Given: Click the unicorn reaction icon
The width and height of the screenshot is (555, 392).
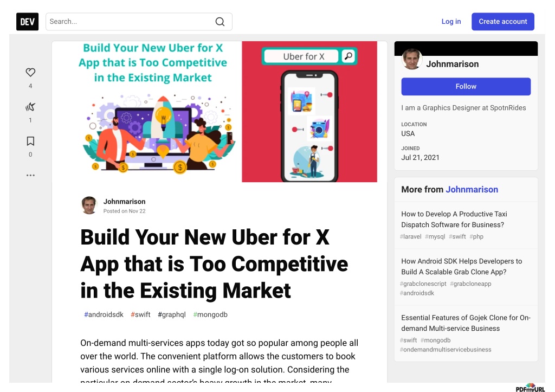Looking at the screenshot, I should (30, 107).
